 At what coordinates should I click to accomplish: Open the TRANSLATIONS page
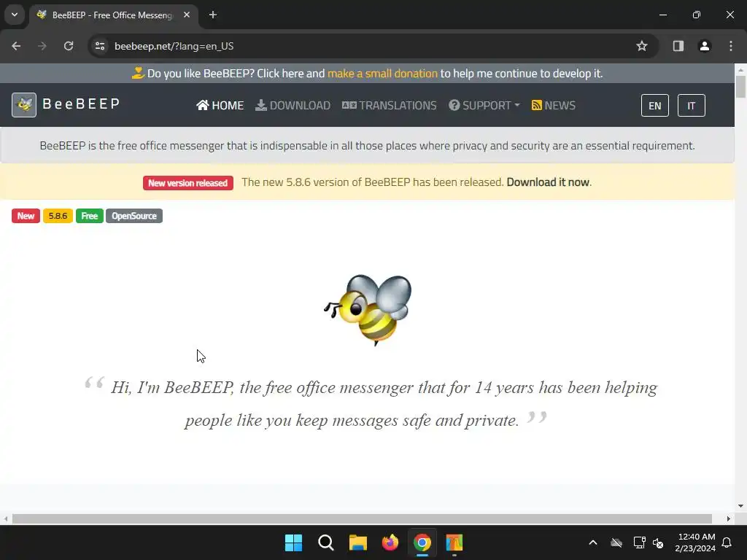tap(390, 105)
